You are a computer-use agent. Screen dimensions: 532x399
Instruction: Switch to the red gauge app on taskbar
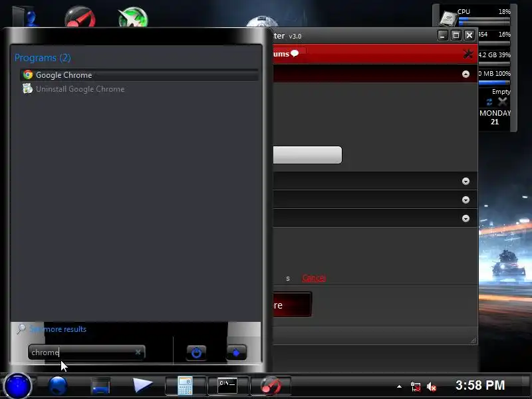(271, 386)
